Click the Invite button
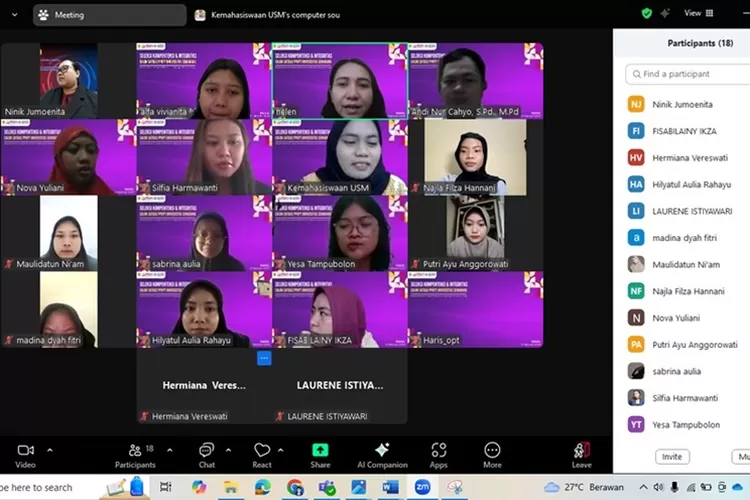Viewport: 750px width, 500px height. [672, 457]
